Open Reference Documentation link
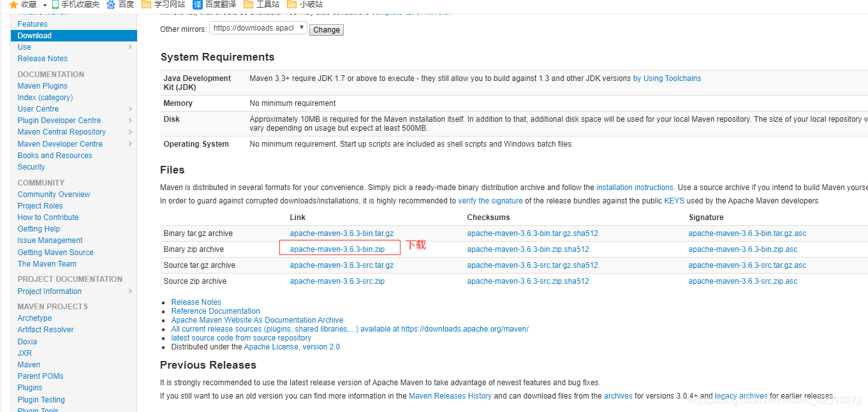Screen dimensions: 868x412 216,311
